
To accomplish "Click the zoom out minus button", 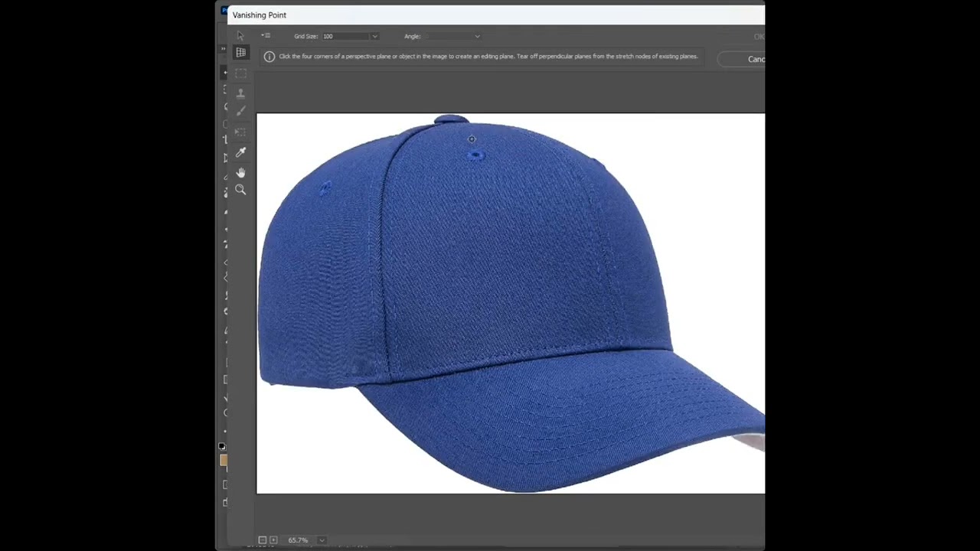I will pos(262,540).
